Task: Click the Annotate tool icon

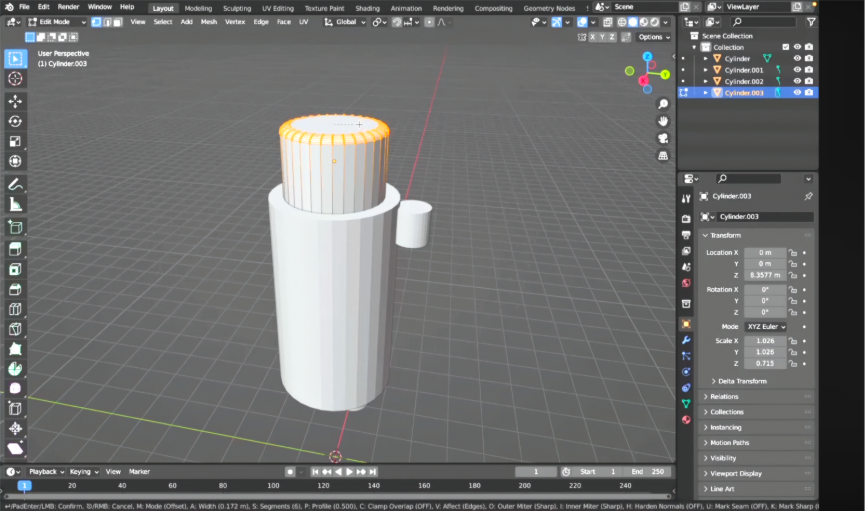Action: pyautogui.click(x=15, y=184)
